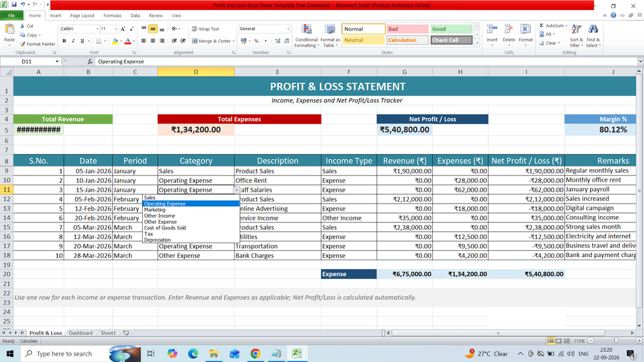The height and width of the screenshot is (362, 644).
Task: Switch to the Insert ribbon tab
Action: pos(55,16)
